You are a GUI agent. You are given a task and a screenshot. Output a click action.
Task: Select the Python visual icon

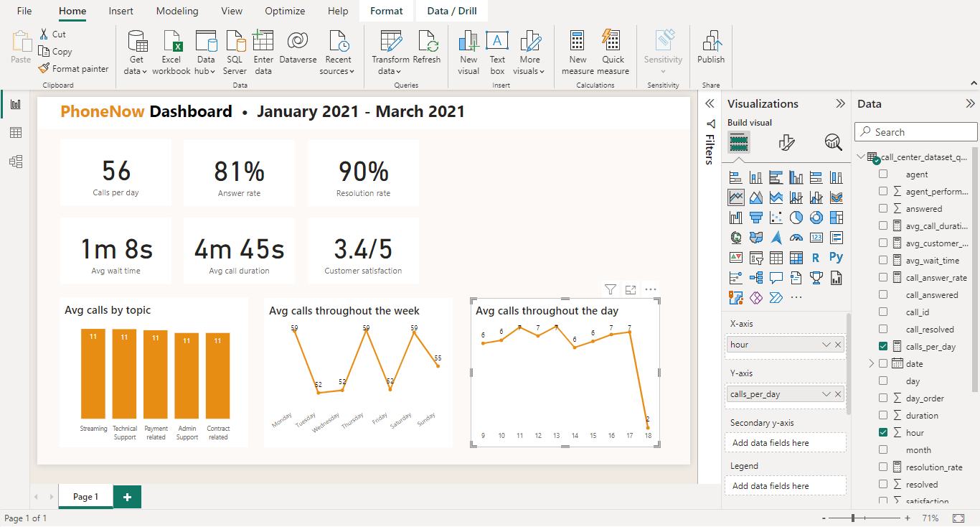pos(837,257)
